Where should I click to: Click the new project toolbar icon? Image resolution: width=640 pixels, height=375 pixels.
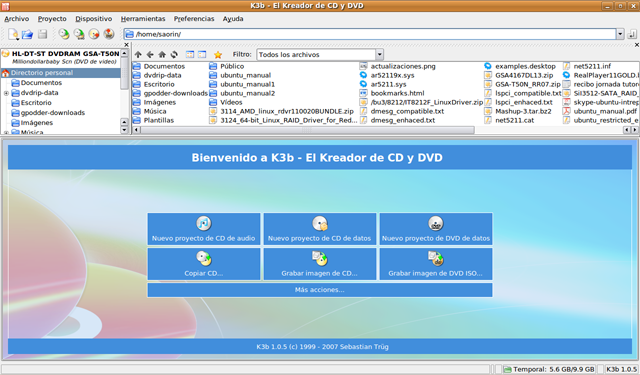tap(13, 34)
